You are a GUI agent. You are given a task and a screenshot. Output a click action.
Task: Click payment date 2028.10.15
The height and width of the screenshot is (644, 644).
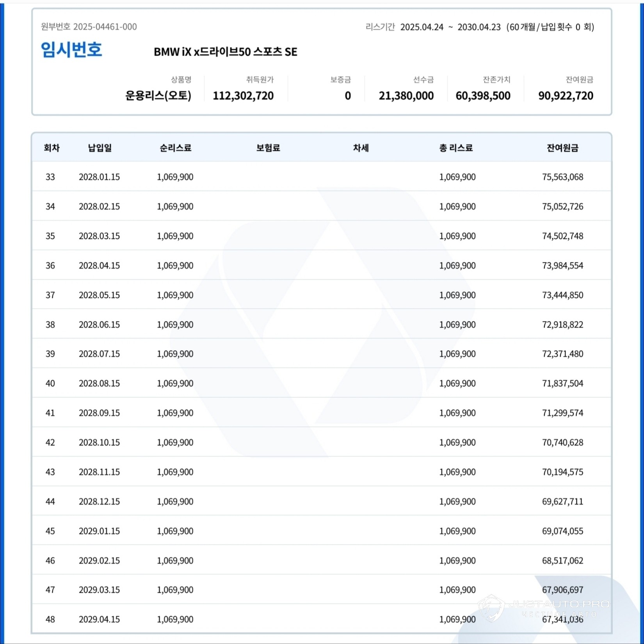click(x=99, y=442)
